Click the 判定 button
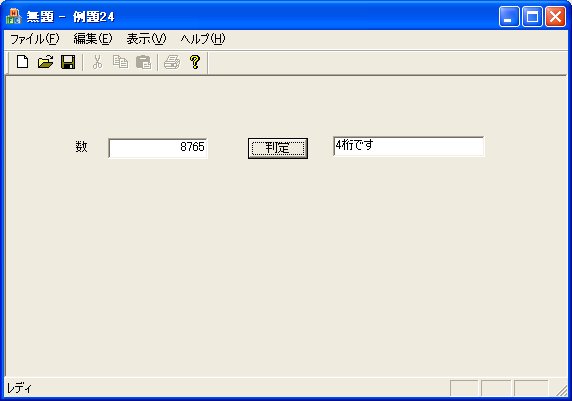Viewport: 572px width, 401px height. click(278, 148)
